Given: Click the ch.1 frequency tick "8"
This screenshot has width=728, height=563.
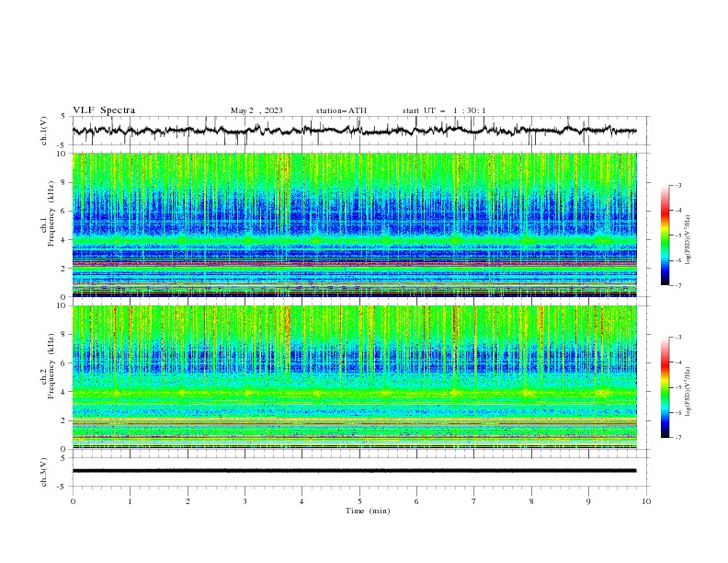Looking at the screenshot, I should tap(64, 182).
